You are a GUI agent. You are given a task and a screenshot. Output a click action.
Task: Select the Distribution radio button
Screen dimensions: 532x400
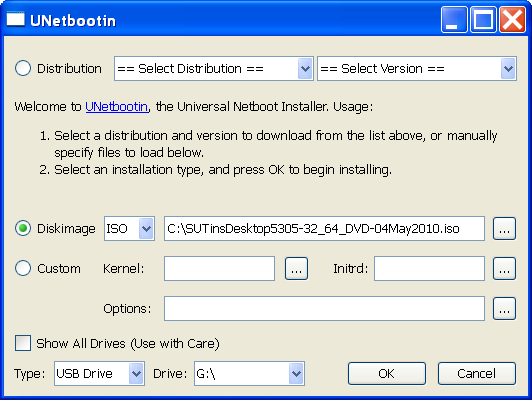[23, 68]
